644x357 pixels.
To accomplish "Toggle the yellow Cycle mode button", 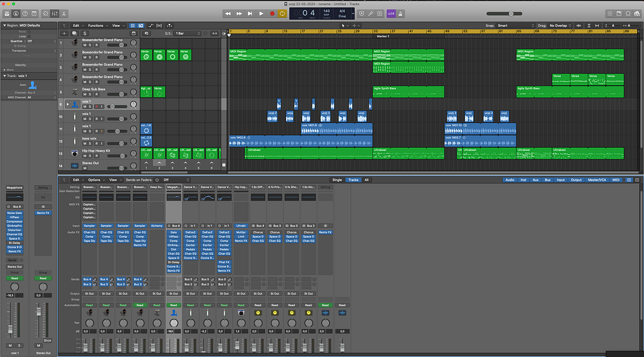I will pyautogui.click(x=282, y=13).
